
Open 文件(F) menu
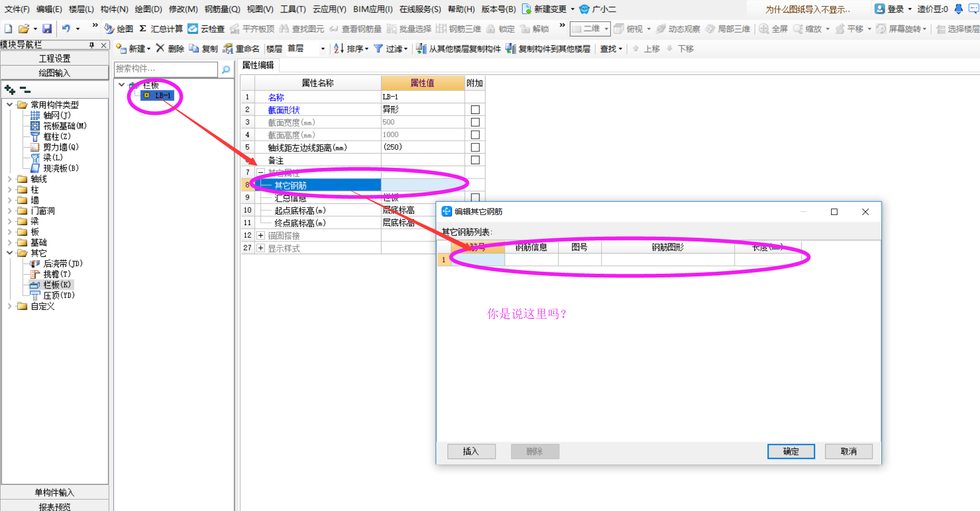(x=17, y=9)
